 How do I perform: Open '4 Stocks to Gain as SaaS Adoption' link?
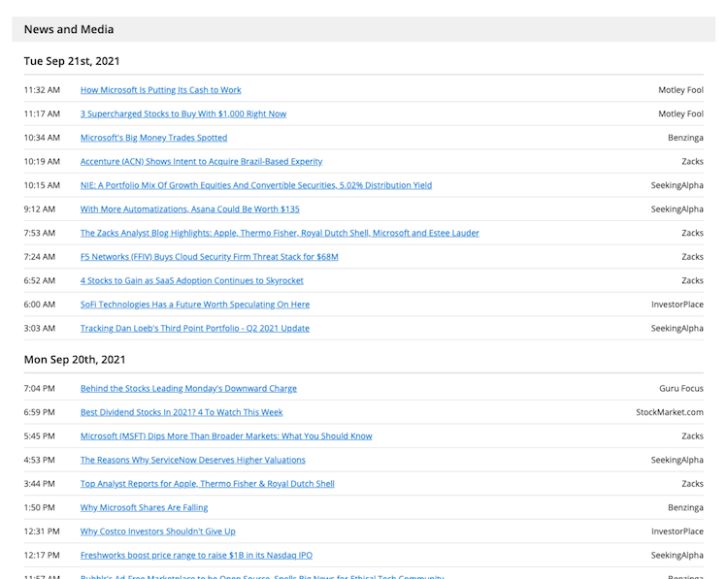tap(191, 280)
